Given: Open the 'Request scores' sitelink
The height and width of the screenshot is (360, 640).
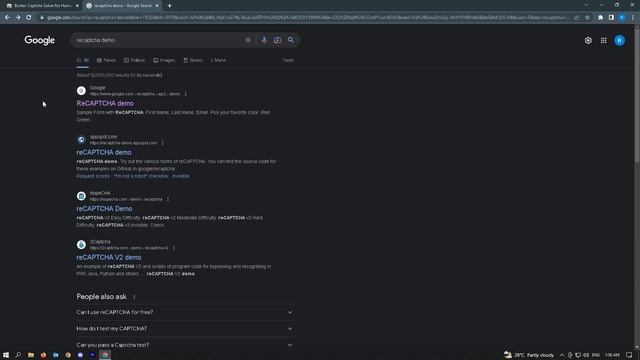Looking at the screenshot, I should pyautogui.click(x=93, y=176).
